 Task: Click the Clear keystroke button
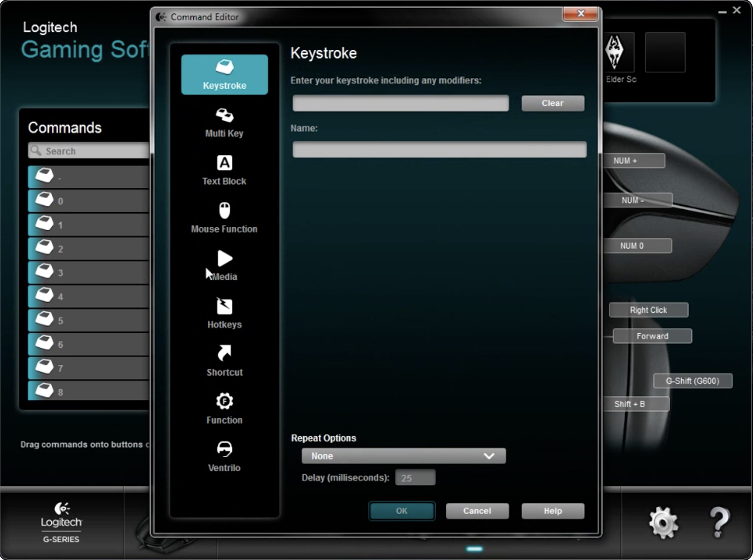pyautogui.click(x=552, y=103)
